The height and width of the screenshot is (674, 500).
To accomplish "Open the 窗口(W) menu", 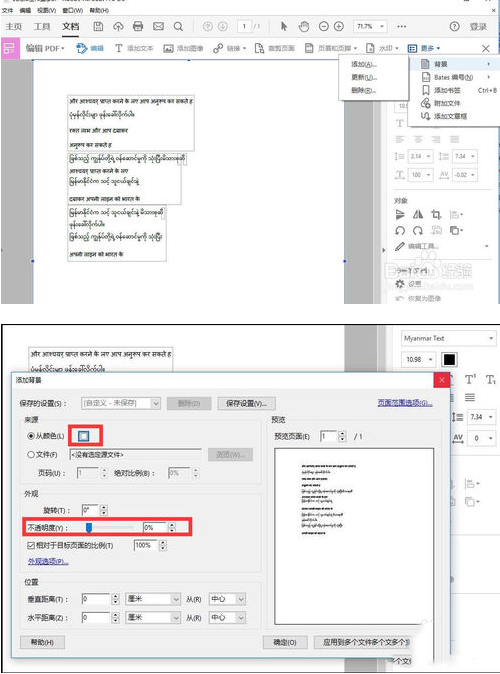I will [x=73, y=10].
